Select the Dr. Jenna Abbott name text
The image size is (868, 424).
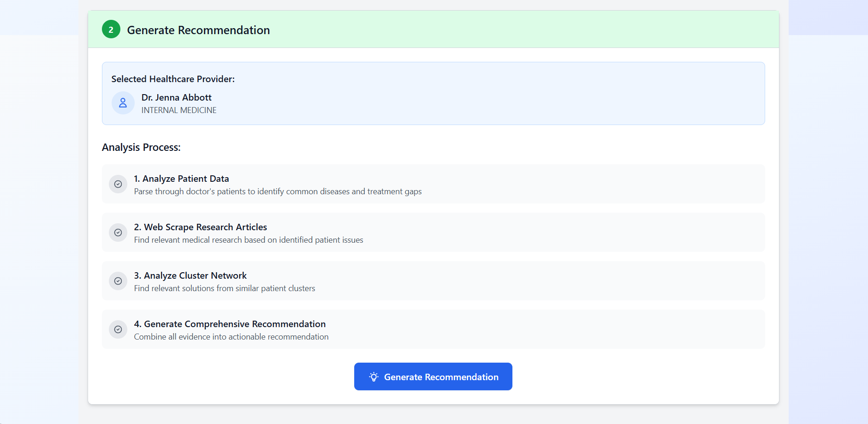(x=176, y=97)
